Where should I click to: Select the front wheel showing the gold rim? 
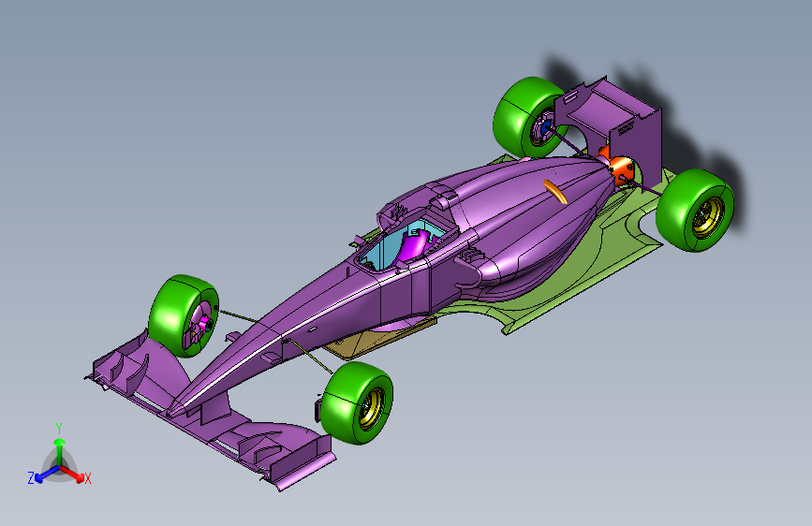tap(357, 402)
